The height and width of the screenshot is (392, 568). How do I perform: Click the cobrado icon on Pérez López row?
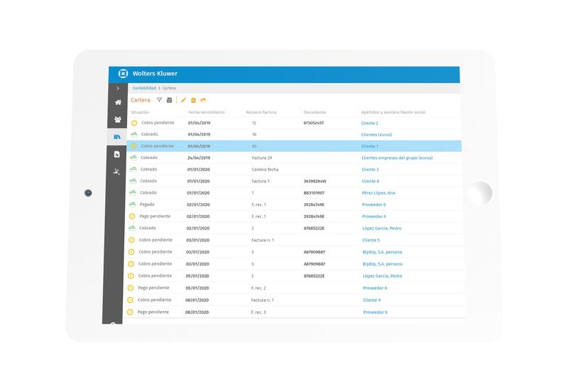133,192
